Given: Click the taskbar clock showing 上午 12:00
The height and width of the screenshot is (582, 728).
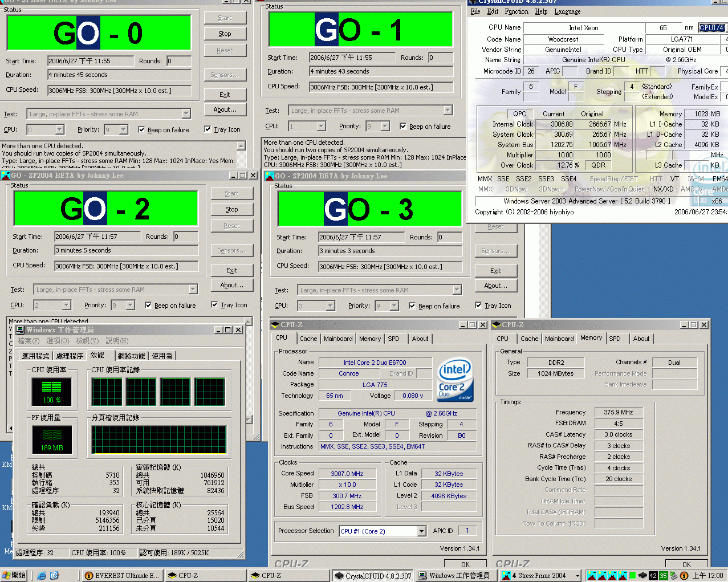Looking at the screenshot, I should click(707, 576).
